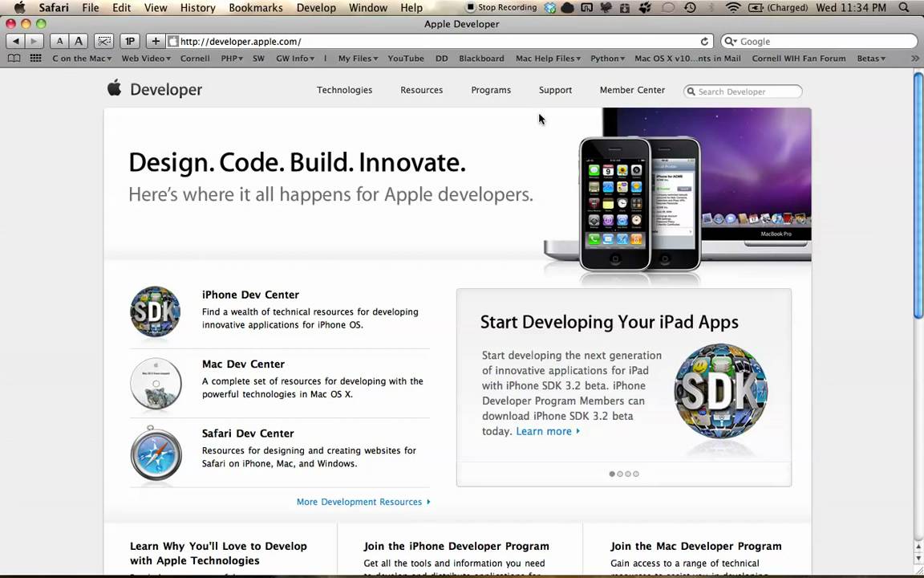Select the second carousel dot

[620, 474]
